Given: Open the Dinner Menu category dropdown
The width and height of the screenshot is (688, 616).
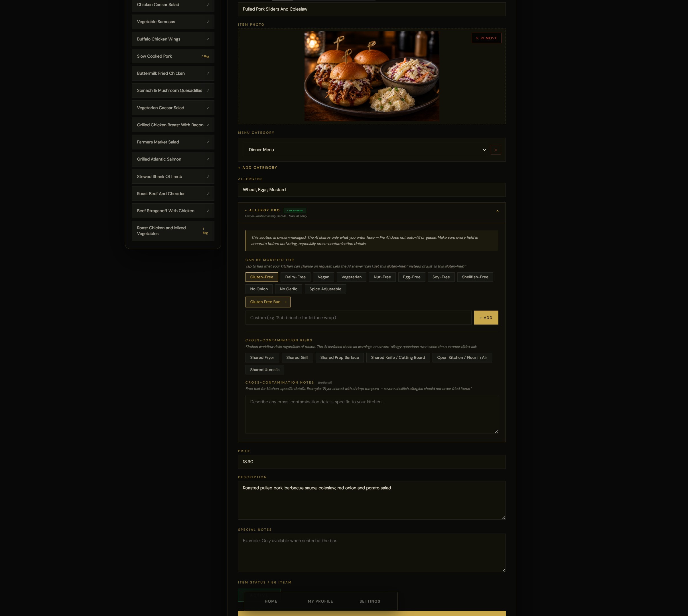Looking at the screenshot, I should [x=365, y=150].
